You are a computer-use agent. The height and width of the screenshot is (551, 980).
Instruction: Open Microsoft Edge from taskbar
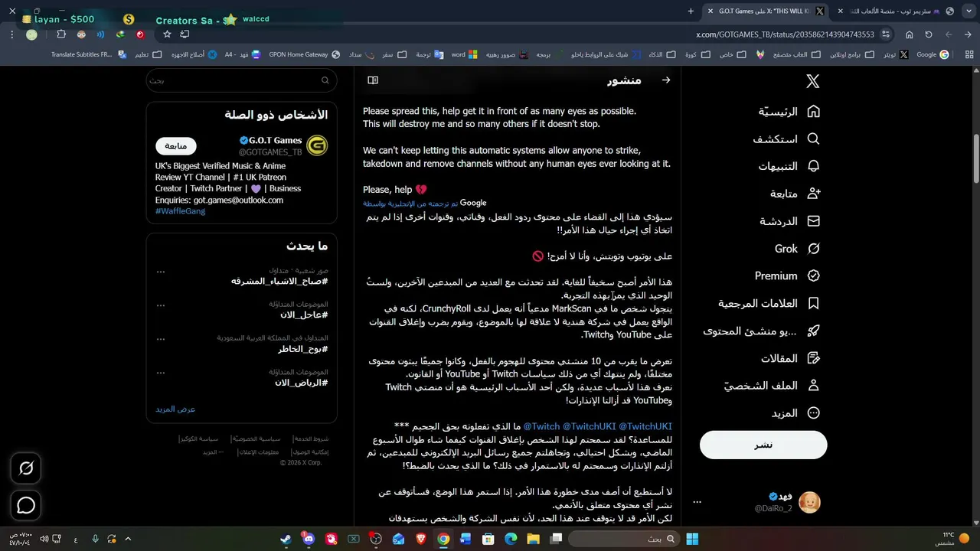511,540
